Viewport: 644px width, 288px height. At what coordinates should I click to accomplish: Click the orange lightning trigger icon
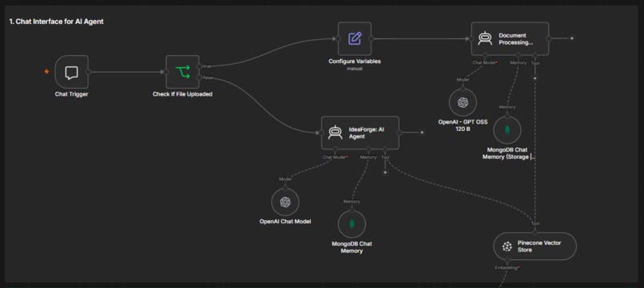pyautogui.click(x=46, y=71)
